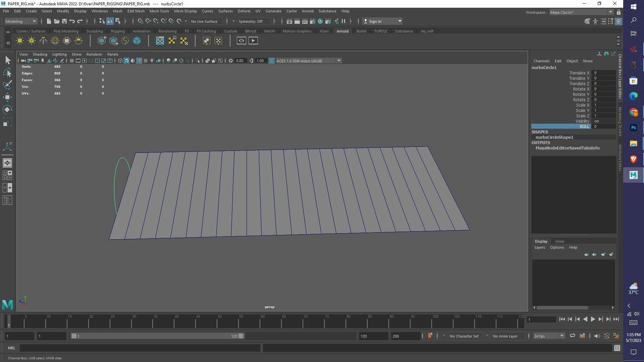Select the Move tool in the toolbox
The height and width of the screenshot is (362, 644).
(x=7, y=97)
